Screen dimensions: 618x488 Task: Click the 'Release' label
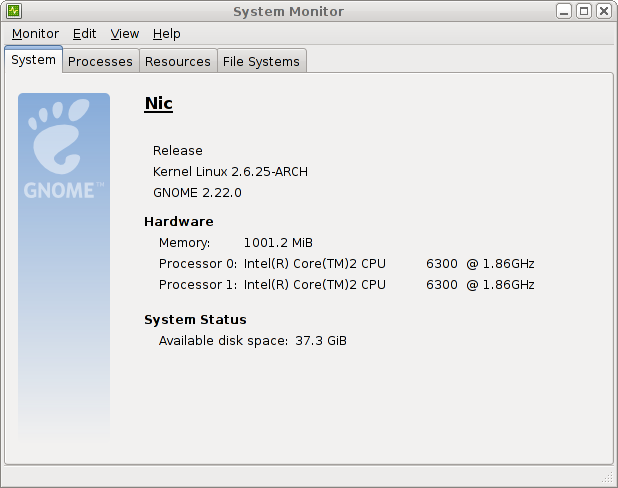pos(178,151)
